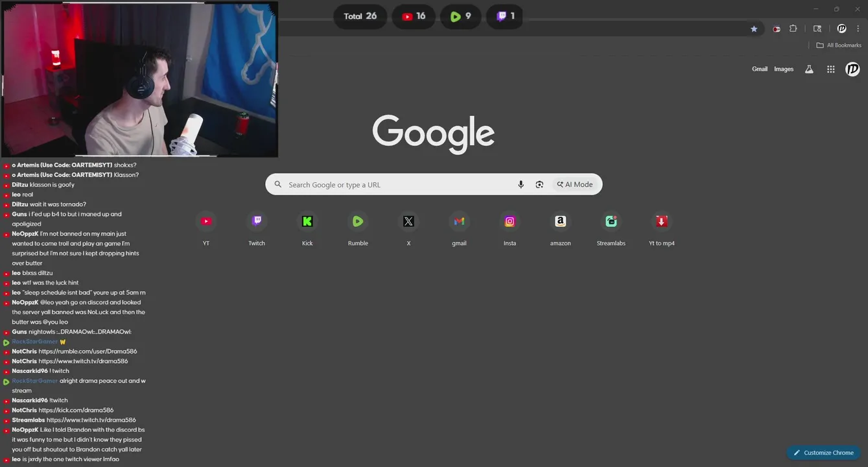Click the Total 26 viewer counter
868x467 pixels.
point(360,17)
